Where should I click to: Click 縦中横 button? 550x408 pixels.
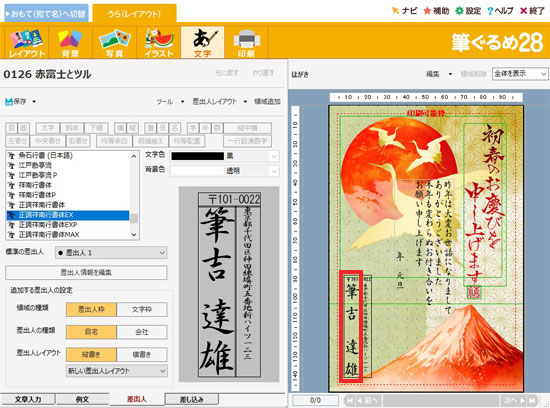(247, 128)
